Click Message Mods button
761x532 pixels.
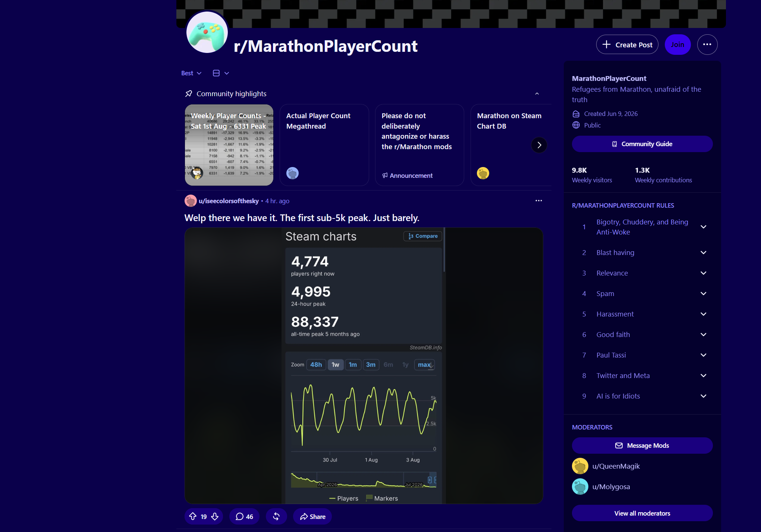(x=642, y=446)
